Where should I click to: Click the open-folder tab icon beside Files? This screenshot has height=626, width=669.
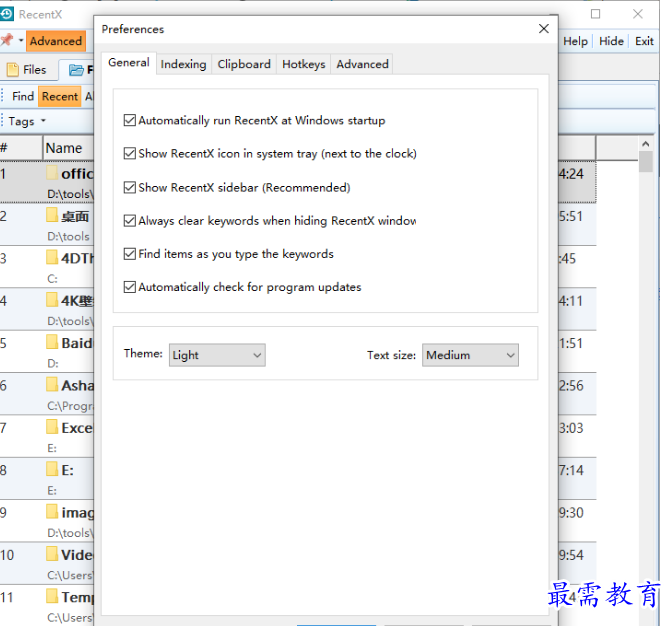76,70
